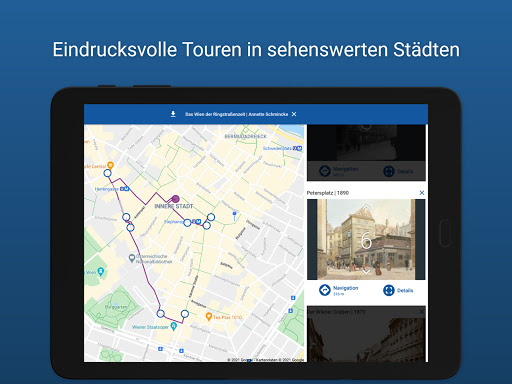
Task: Open the Petersplatz 1890 painting thumbnail
Action: [366, 239]
